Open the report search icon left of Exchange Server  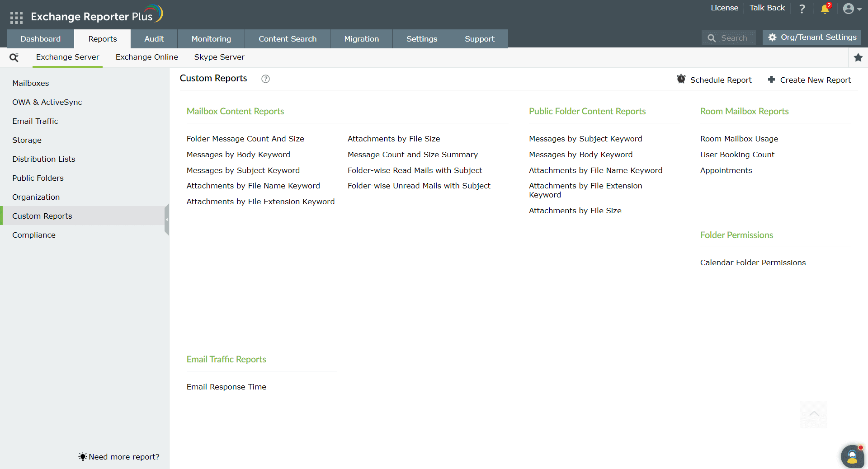pos(14,57)
